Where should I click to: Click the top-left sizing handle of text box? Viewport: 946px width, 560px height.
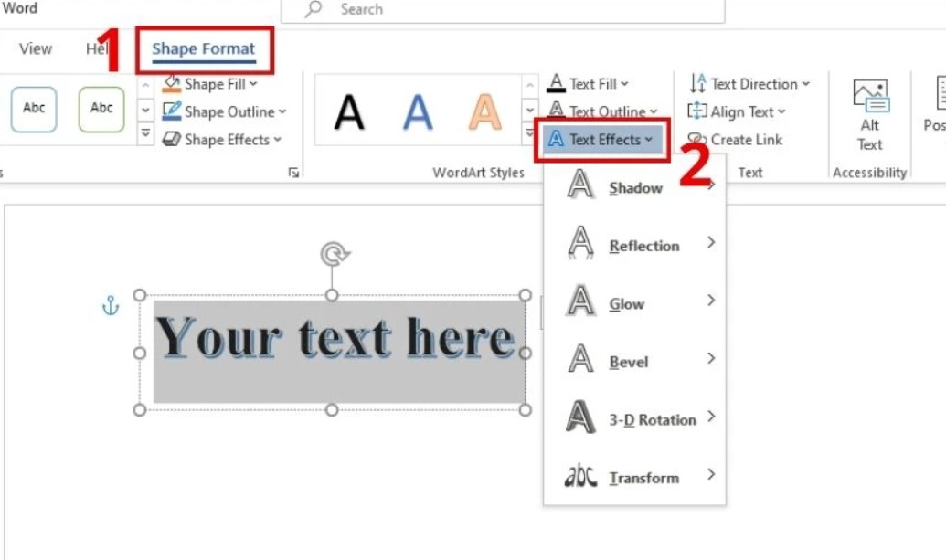click(139, 295)
